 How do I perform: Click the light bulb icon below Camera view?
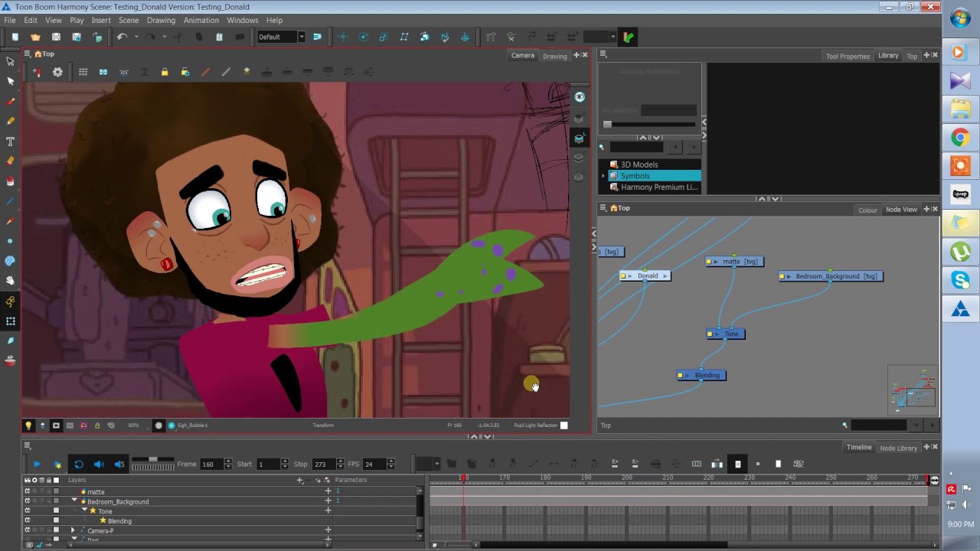pos(28,425)
